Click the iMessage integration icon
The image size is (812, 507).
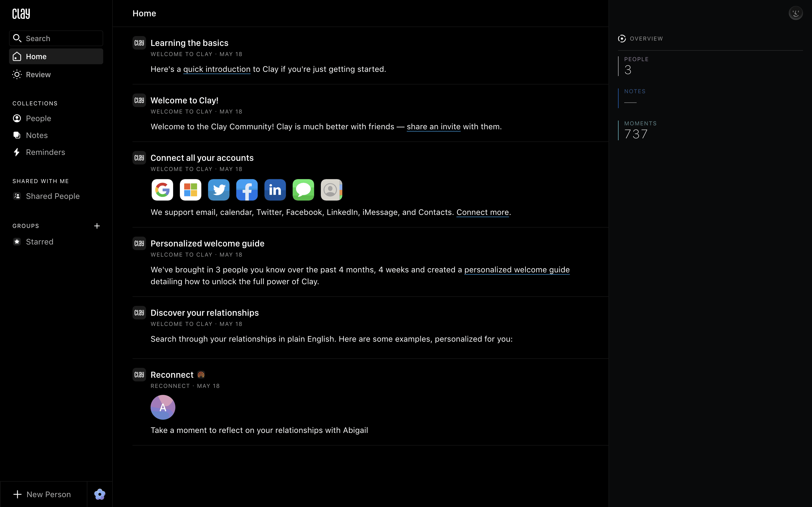[x=303, y=190]
